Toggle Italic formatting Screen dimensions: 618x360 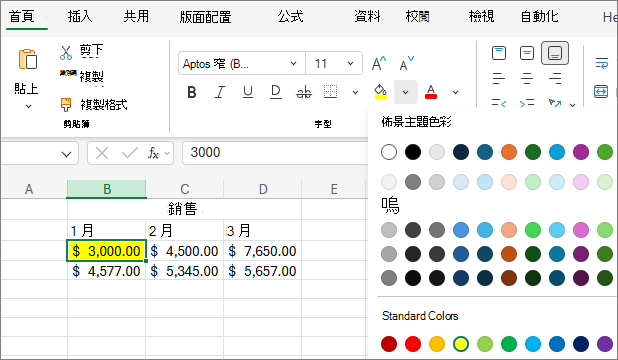220,92
